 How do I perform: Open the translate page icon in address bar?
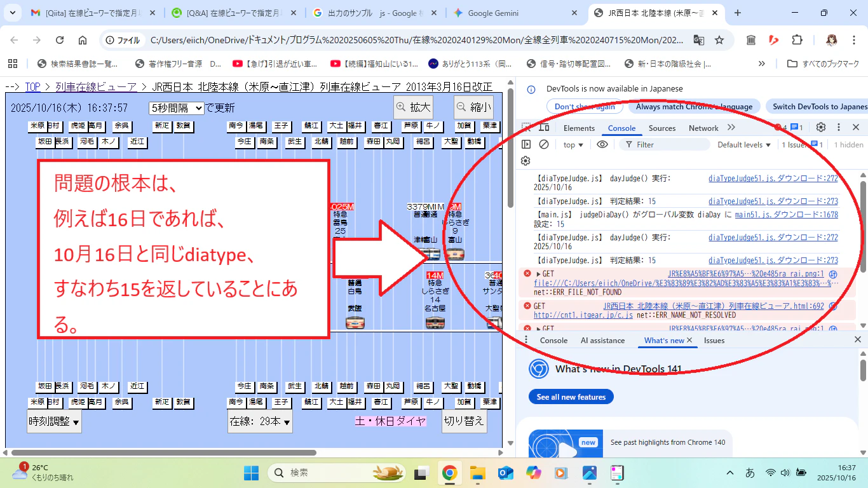(x=698, y=40)
